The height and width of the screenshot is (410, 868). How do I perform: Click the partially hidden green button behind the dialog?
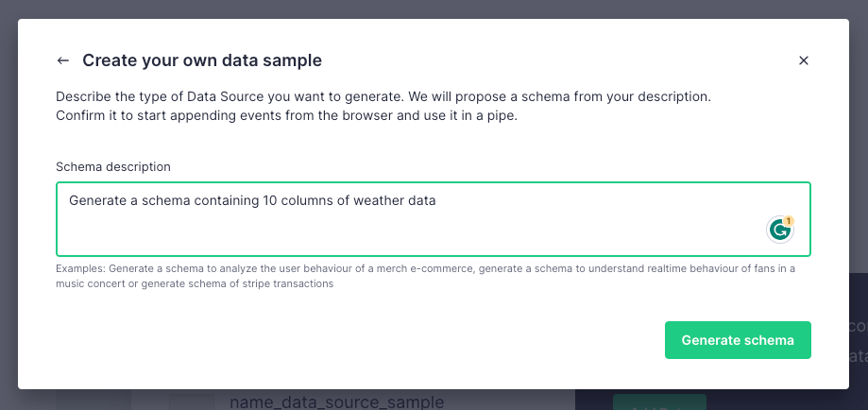[x=659, y=401]
